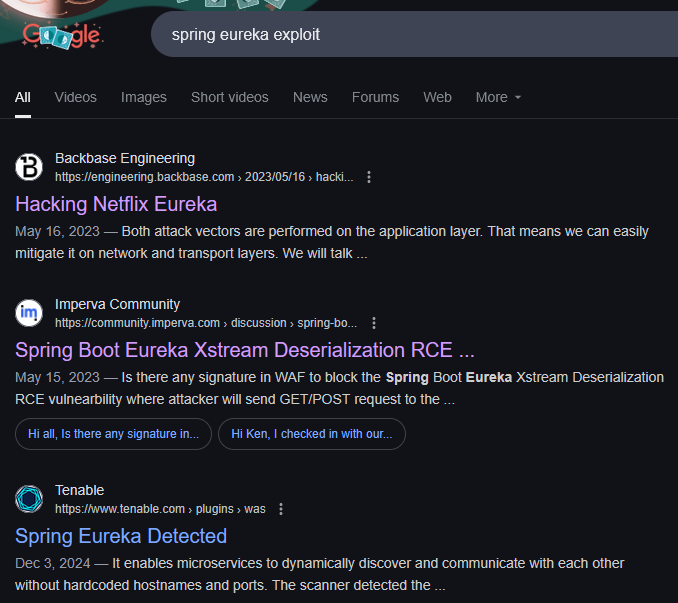This screenshot has height=603, width=678.
Task: Click the Imperva Community favicon
Action: [30, 313]
